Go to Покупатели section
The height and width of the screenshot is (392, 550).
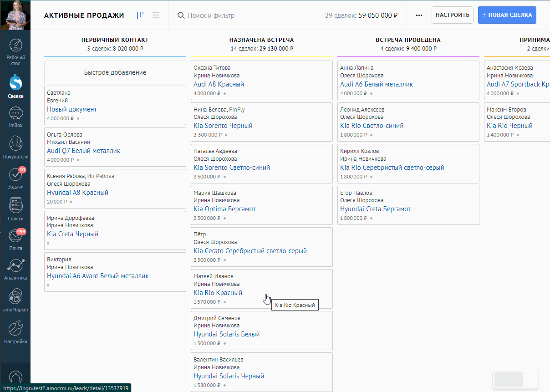(16, 147)
